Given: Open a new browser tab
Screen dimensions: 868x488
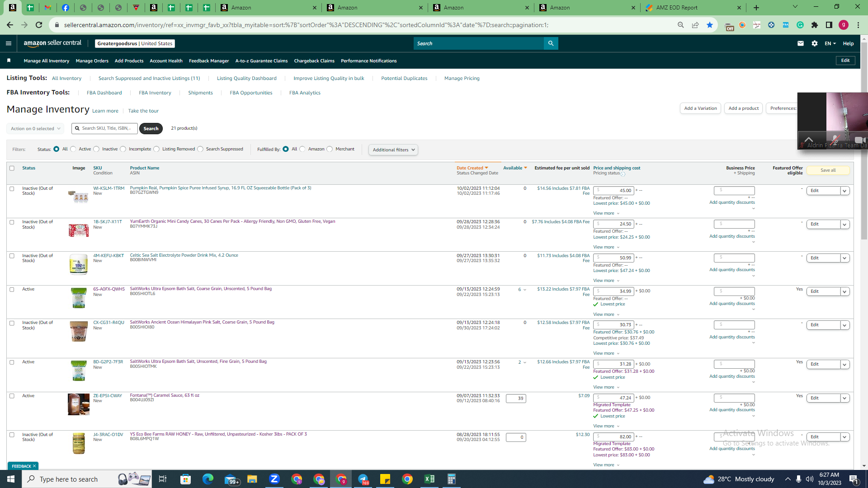Looking at the screenshot, I should [756, 8].
